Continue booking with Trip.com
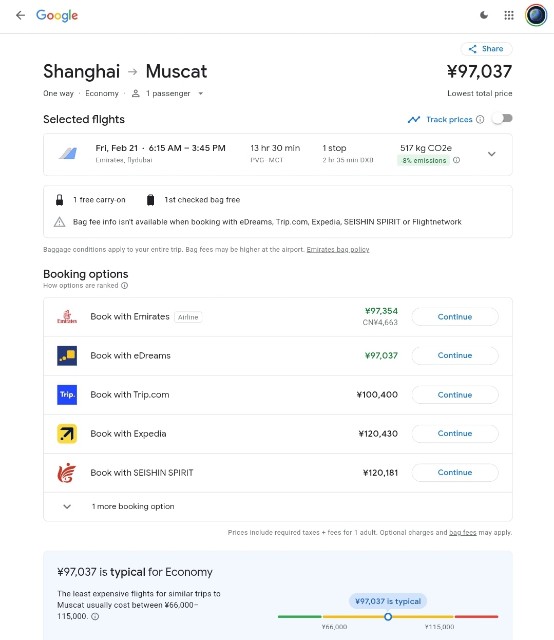The image size is (554, 640). click(x=455, y=395)
